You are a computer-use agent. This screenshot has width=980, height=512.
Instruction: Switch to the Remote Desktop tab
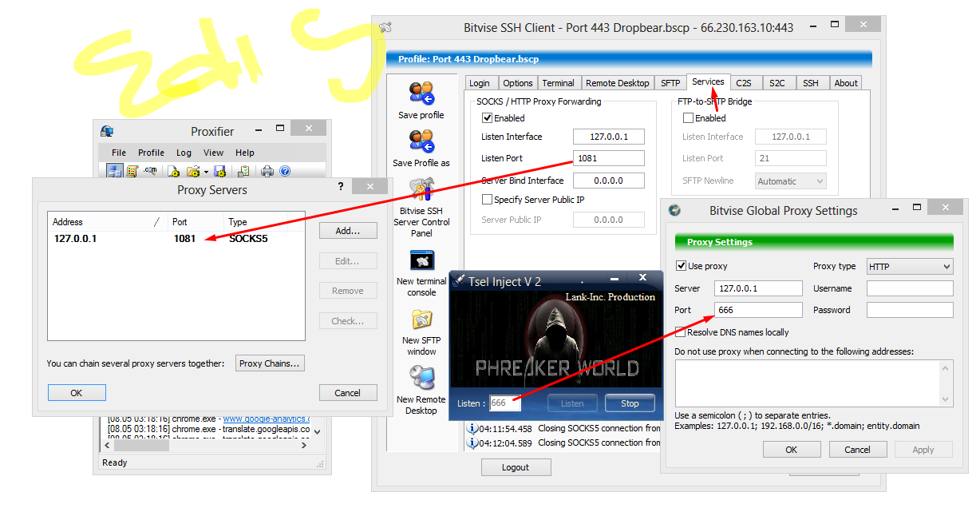(618, 83)
